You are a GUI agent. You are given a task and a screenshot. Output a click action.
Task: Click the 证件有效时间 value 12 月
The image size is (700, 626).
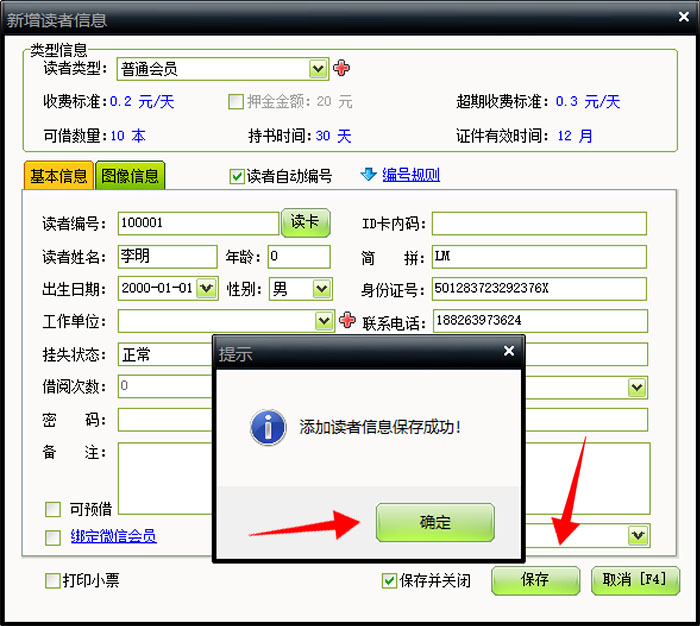pyautogui.click(x=575, y=136)
